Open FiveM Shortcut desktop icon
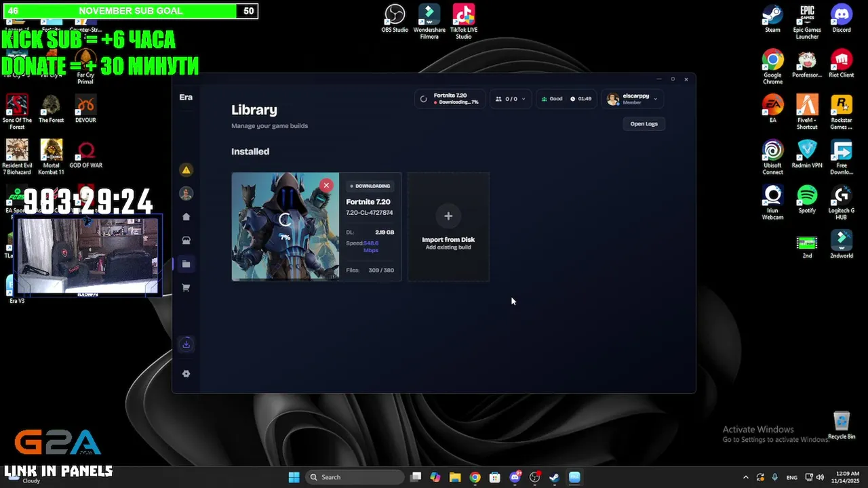This screenshot has height=488, width=868. click(x=807, y=112)
